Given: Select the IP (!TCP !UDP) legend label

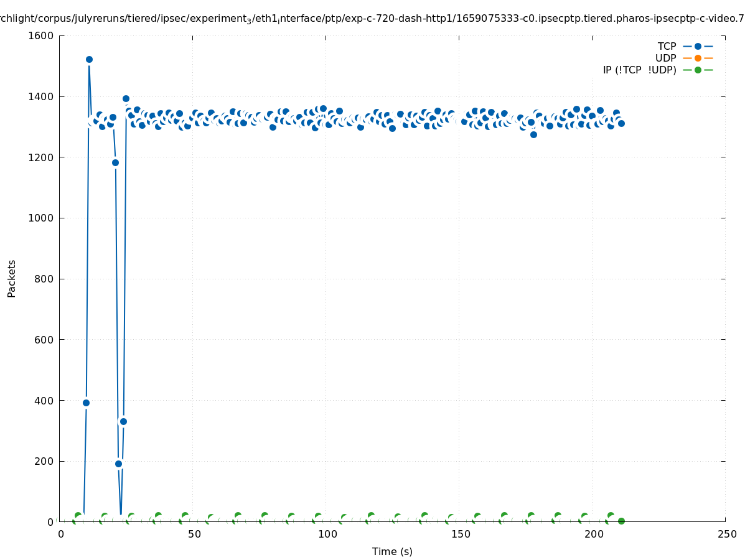Looking at the screenshot, I should 639,70.
